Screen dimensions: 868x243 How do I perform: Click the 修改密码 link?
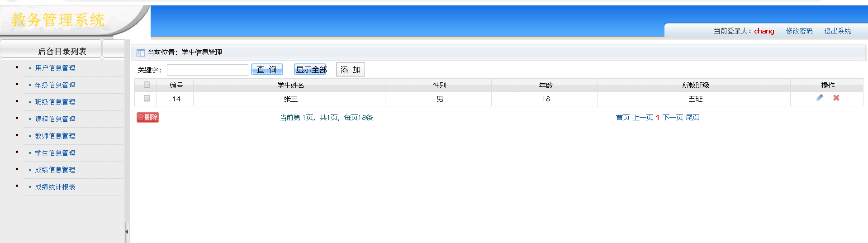pyautogui.click(x=799, y=31)
